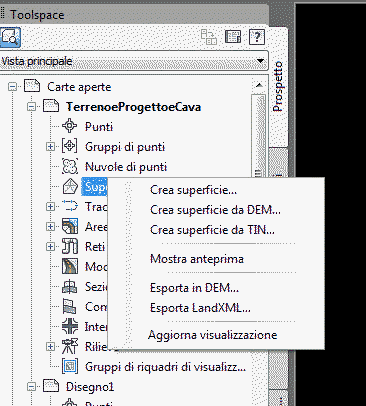Select the Disegno1 drawing in the tree
366x406 pixels.
click(x=90, y=387)
